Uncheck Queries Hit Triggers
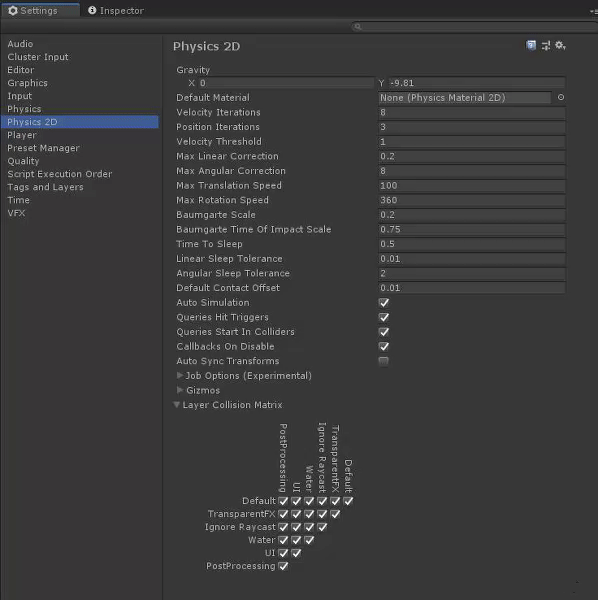 384,317
